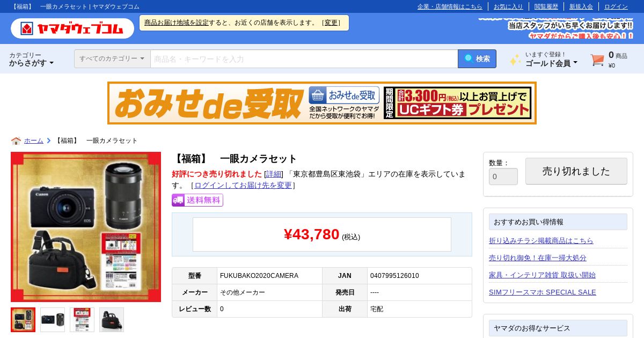Open the 新規入会 link

pos(581,6)
